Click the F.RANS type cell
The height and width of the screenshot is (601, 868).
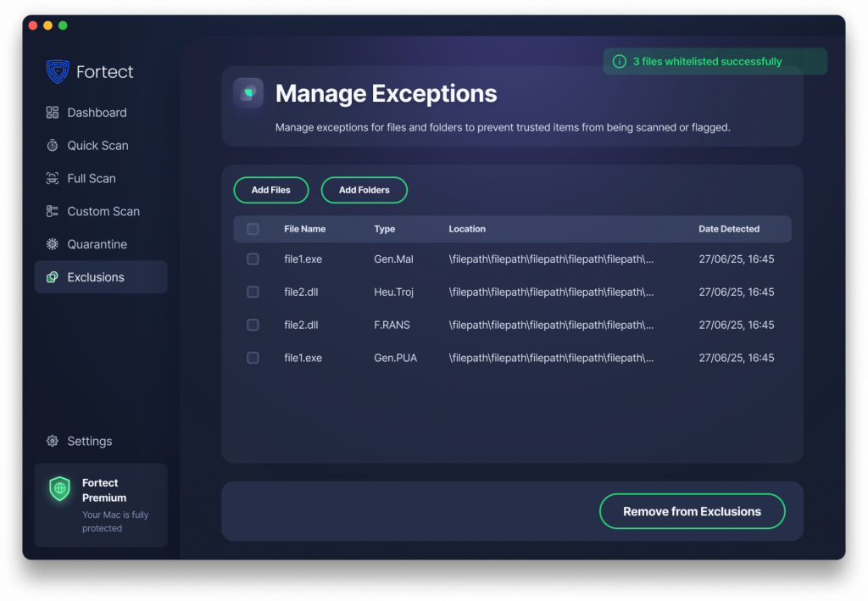pyautogui.click(x=392, y=325)
